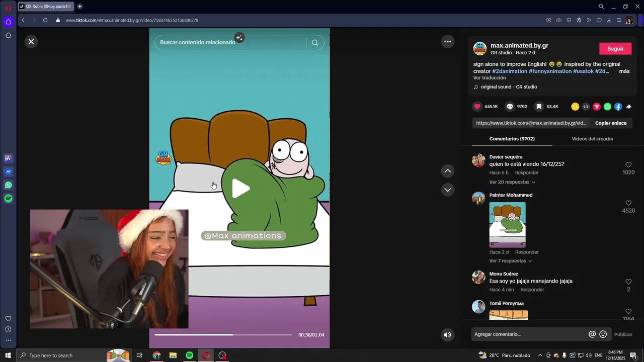
Task: Like Davier sequéra's comment
Action: (x=628, y=165)
